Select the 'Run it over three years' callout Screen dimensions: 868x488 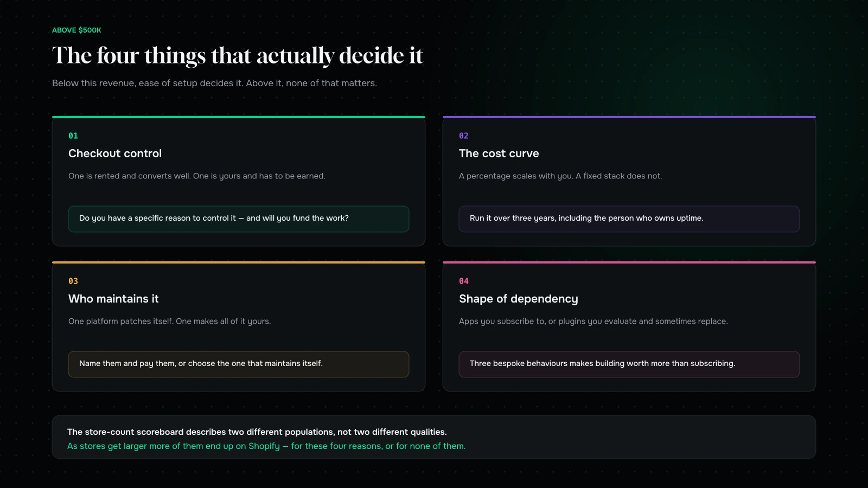629,219
